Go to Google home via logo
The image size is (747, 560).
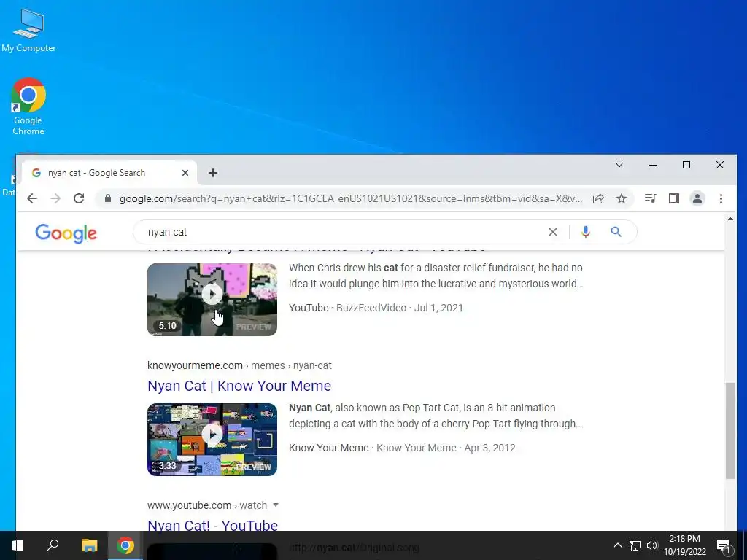(66, 233)
